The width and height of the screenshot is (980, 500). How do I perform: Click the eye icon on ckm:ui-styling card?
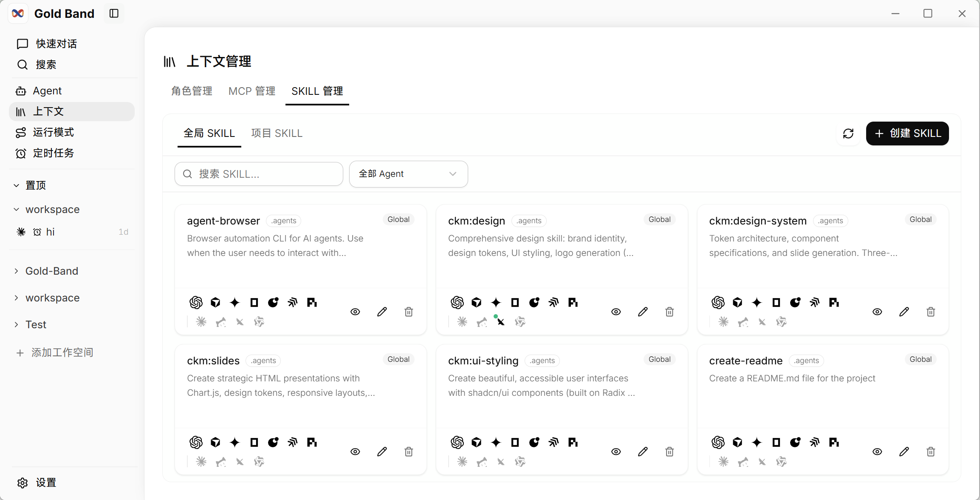[x=616, y=452]
